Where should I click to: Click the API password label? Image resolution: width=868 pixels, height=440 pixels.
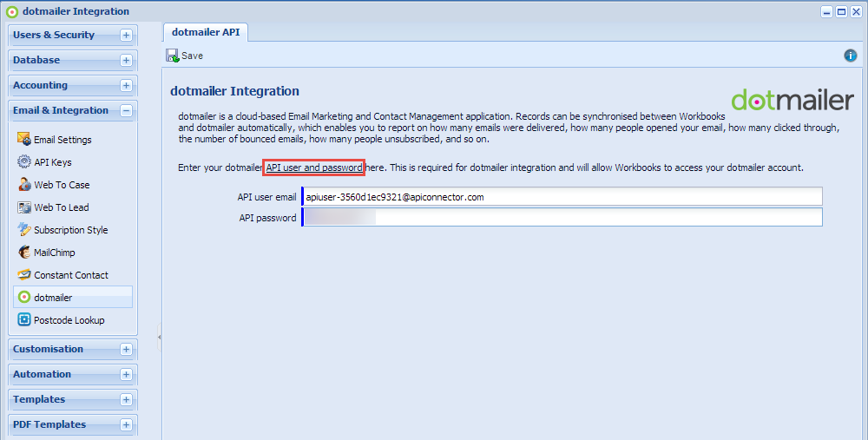[267, 218]
